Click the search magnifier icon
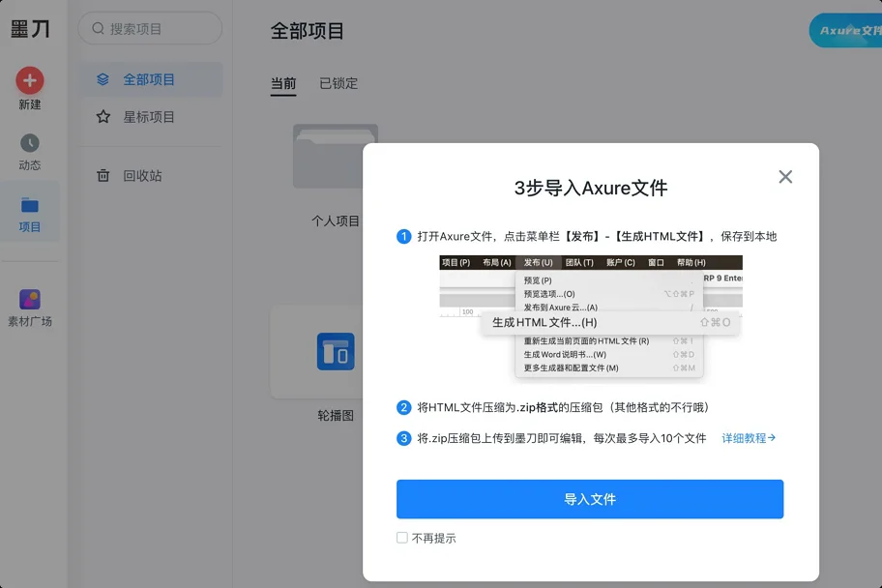Image resolution: width=882 pixels, height=588 pixels. 98,28
